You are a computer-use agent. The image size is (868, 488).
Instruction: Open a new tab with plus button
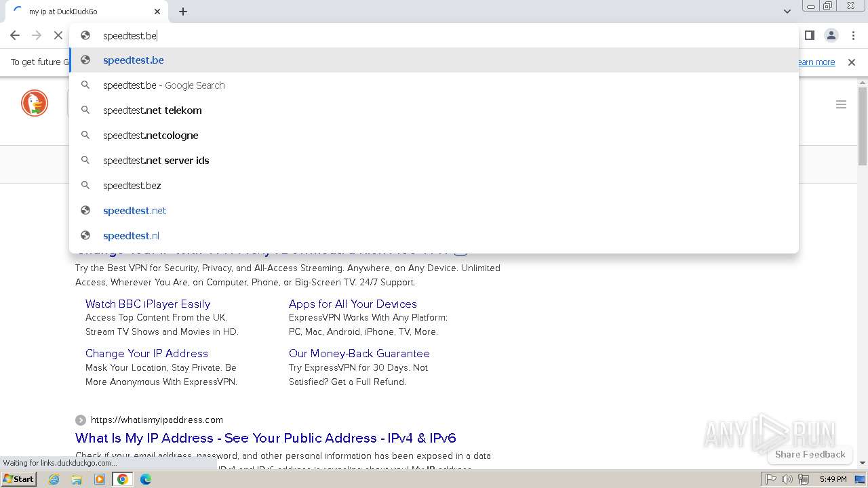183,12
